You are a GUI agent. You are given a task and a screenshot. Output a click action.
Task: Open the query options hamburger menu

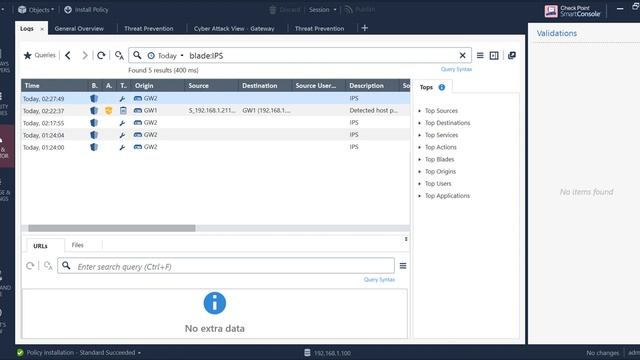point(480,55)
